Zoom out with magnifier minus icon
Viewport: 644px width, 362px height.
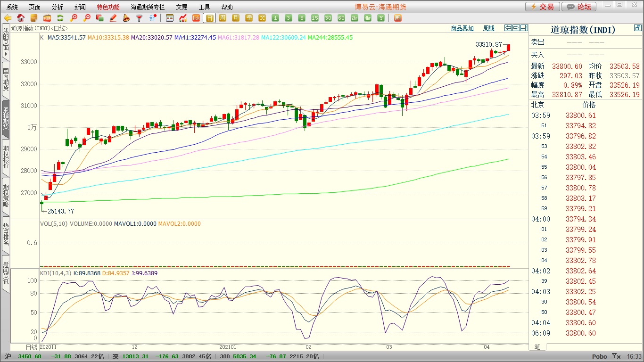87,18
